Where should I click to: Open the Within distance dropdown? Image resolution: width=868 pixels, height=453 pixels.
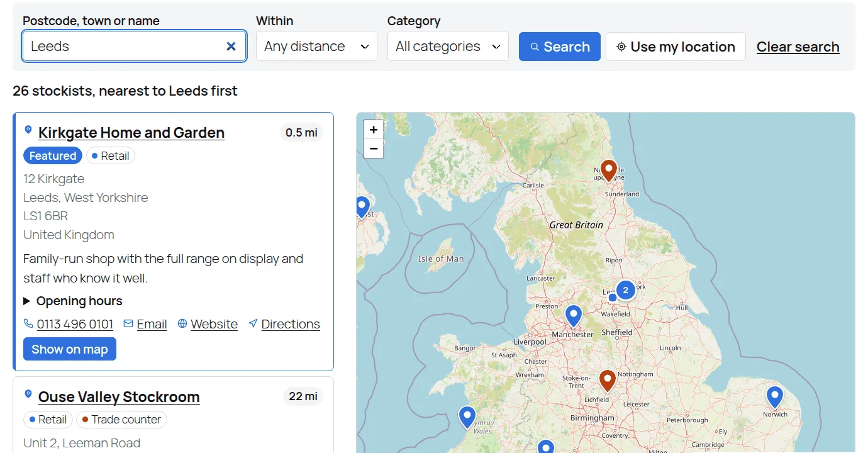316,47
